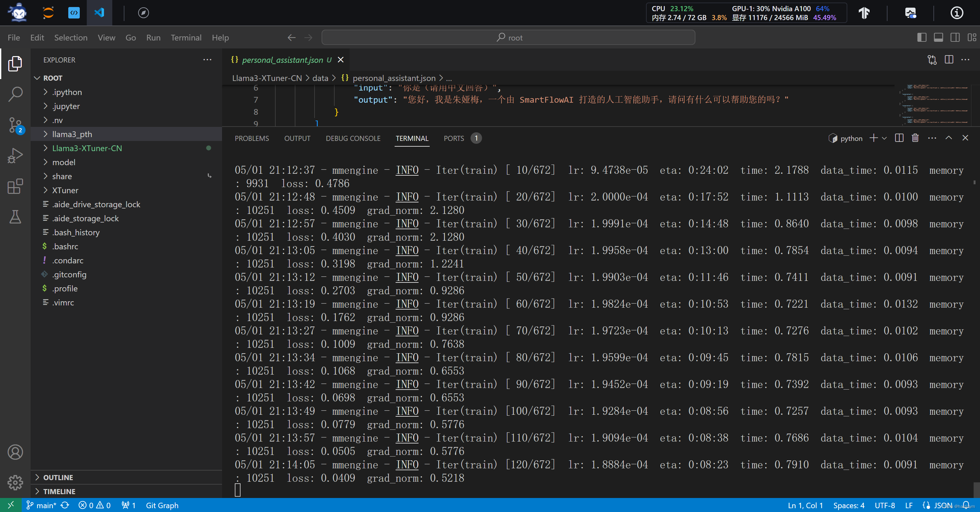Open the .condarc file
This screenshot has height=512, width=980.
(126, 260)
